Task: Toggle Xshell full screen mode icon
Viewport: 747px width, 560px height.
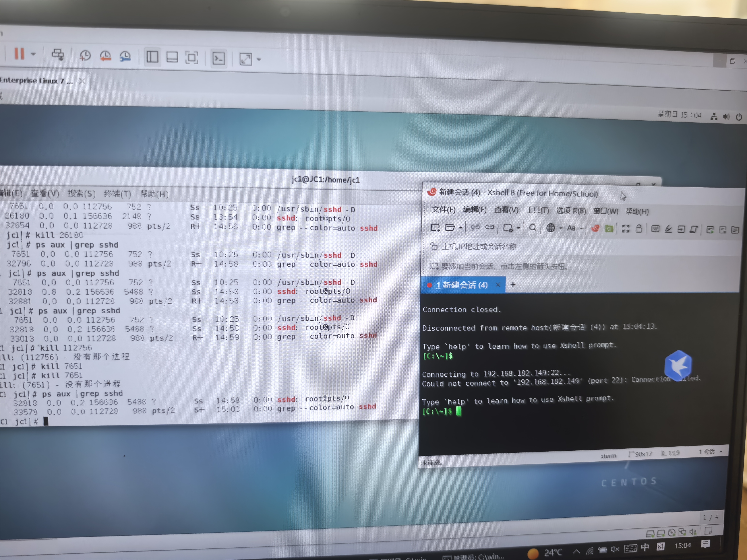Action: [625, 229]
